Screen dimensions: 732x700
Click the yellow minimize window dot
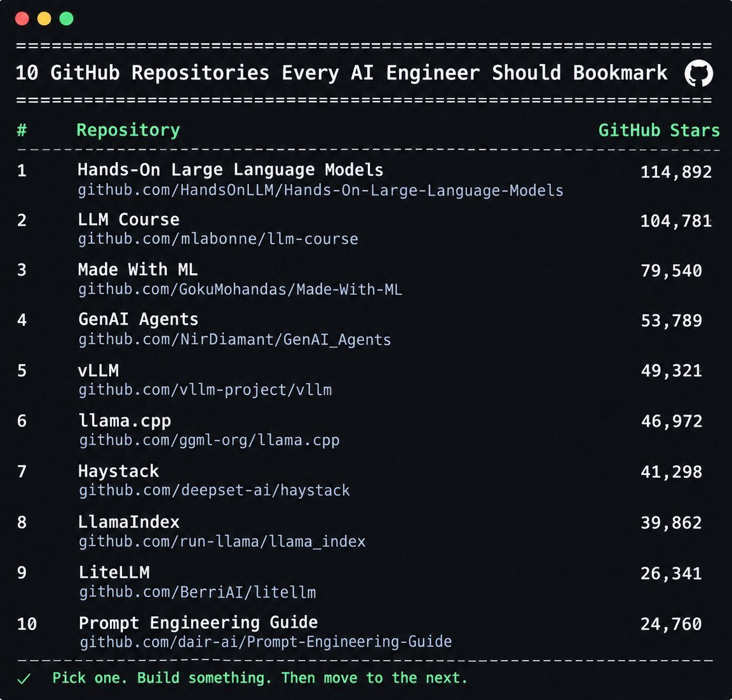point(44,18)
